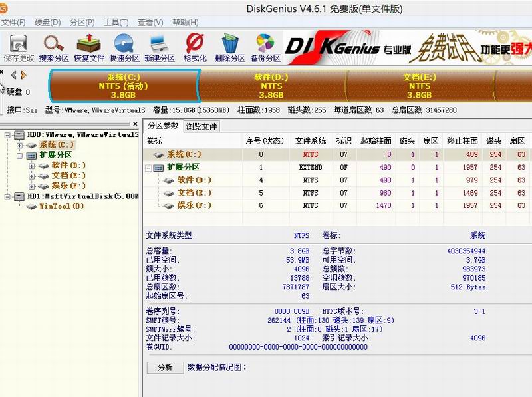Go to next disk with right arrow
This screenshot has height=397, width=532.
pyautogui.click(x=23, y=75)
